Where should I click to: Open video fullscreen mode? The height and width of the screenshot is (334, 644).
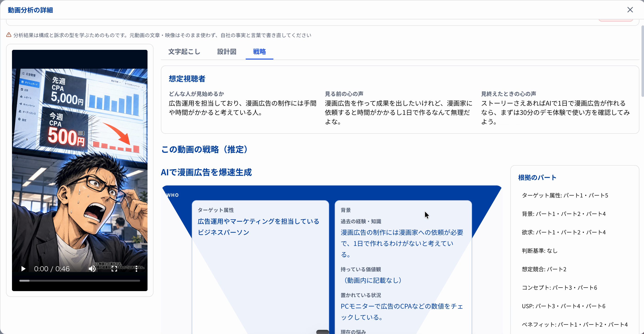(114, 269)
